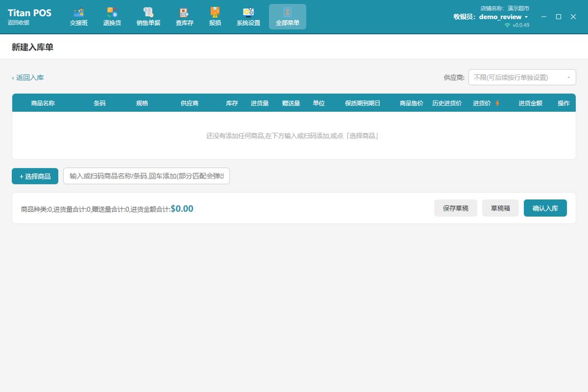This screenshot has width=588, height=392.
Task: Click the 单位 column header
Action: click(319, 103)
